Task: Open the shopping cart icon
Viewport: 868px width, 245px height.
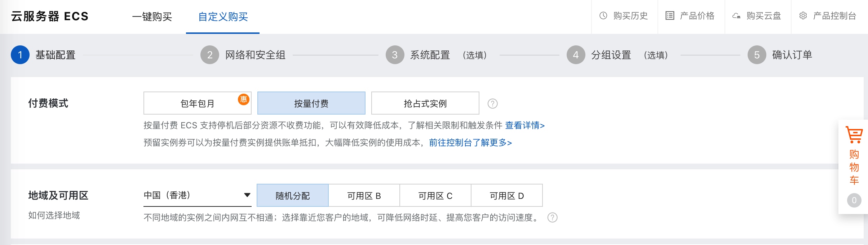Action: point(854,135)
